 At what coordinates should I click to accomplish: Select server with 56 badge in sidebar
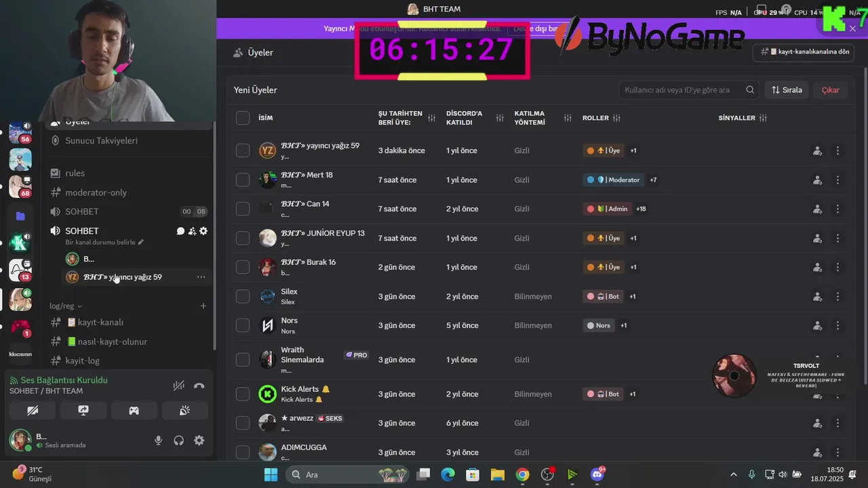[20, 132]
